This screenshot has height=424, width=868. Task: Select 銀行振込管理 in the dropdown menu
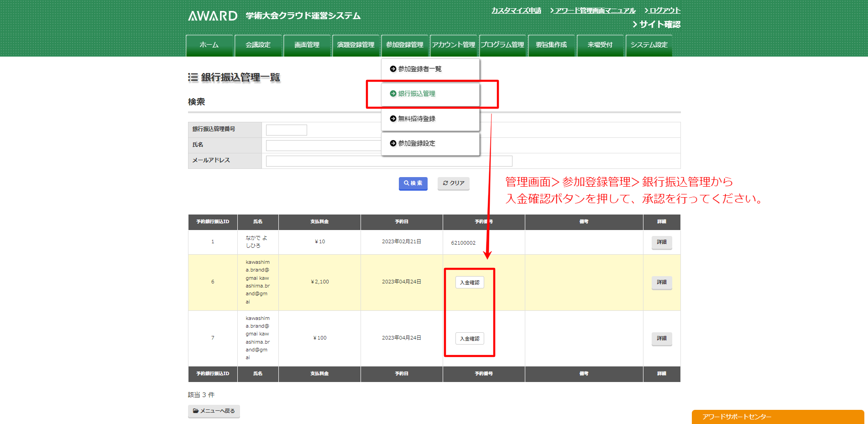pos(416,94)
